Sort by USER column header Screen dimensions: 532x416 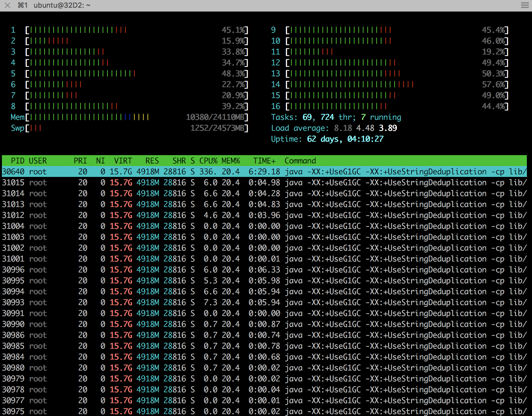coord(38,161)
